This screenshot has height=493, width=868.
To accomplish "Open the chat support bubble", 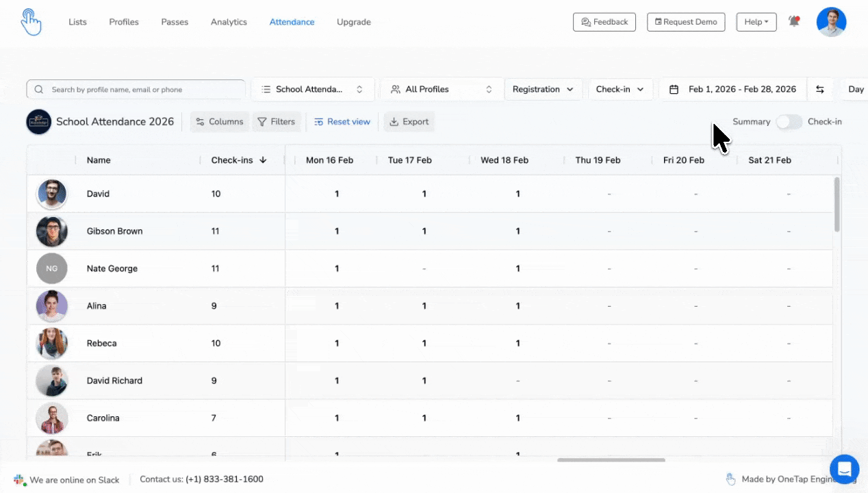I will [843, 469].
